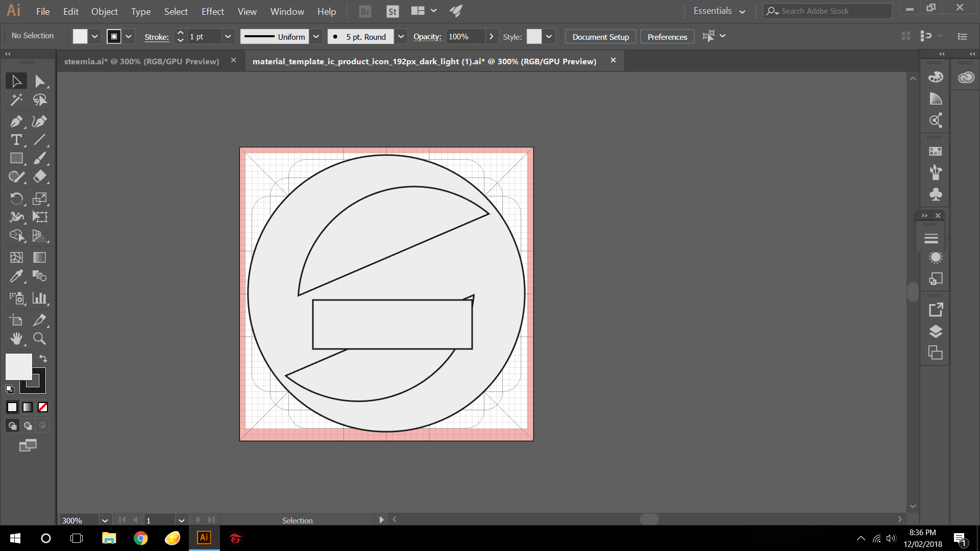Open graphic Style dropdown

pos(549,36)
